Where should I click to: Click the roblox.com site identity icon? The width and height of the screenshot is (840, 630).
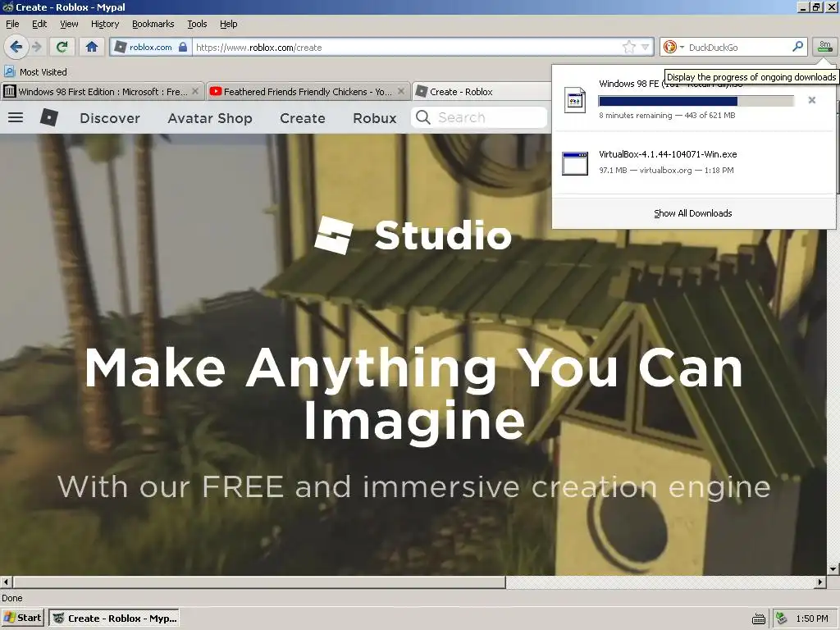coord(121,47)
